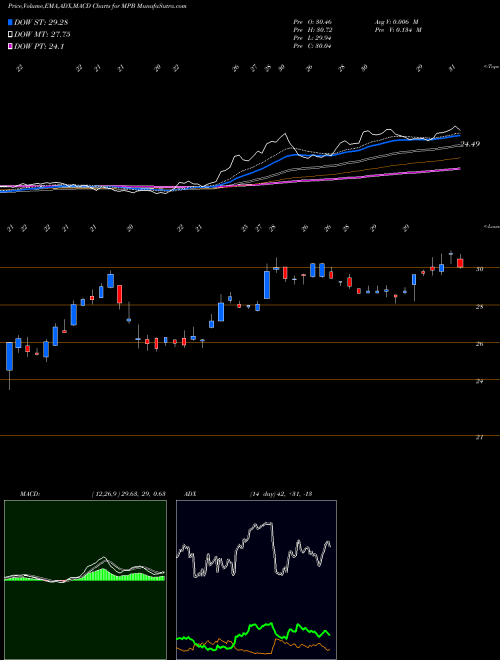
Task: Click the 'Pre O: 30.46' value
Action: (312, 22)
